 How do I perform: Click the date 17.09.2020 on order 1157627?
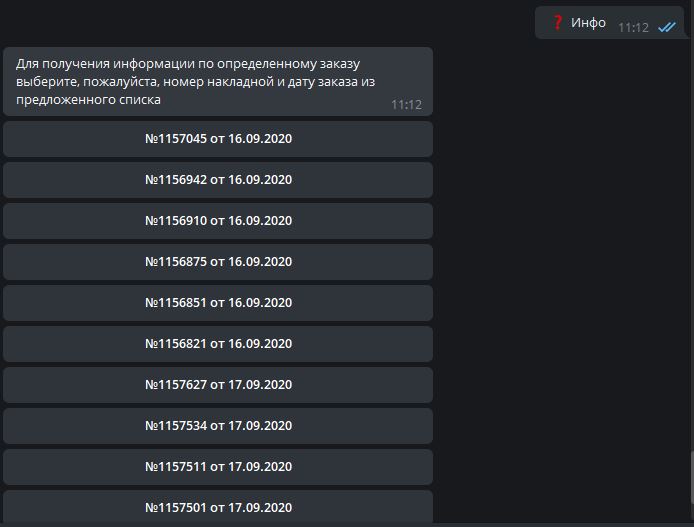[x=260, y=385]
